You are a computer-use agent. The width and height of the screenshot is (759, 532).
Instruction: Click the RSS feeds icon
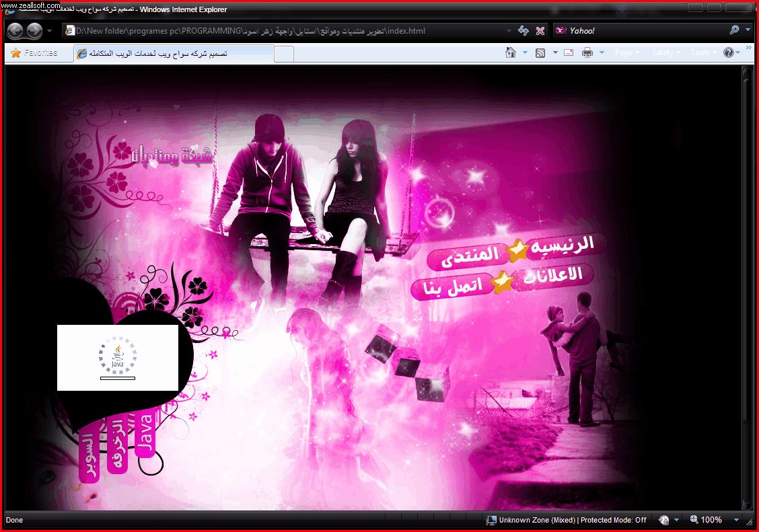click(540, 52)
